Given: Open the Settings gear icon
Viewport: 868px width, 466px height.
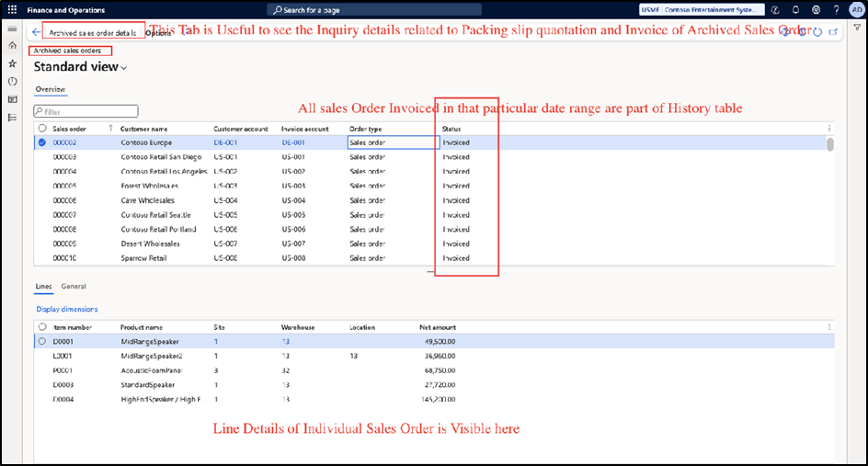Looking at the screenshot, I should click(x=816, y=10).
